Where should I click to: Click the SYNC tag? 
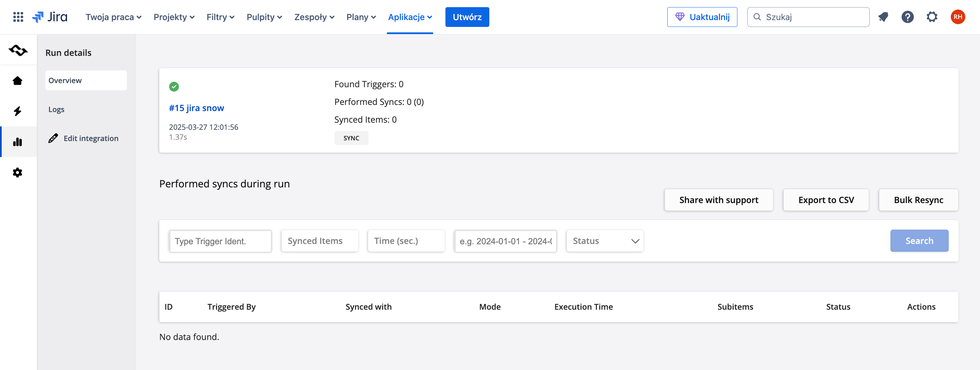[351, 138]
